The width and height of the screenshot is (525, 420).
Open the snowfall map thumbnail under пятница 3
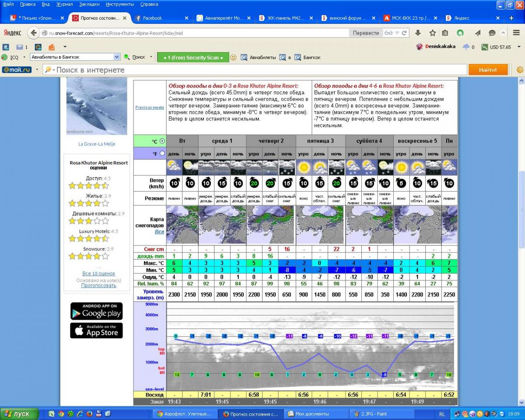[320, 225]
